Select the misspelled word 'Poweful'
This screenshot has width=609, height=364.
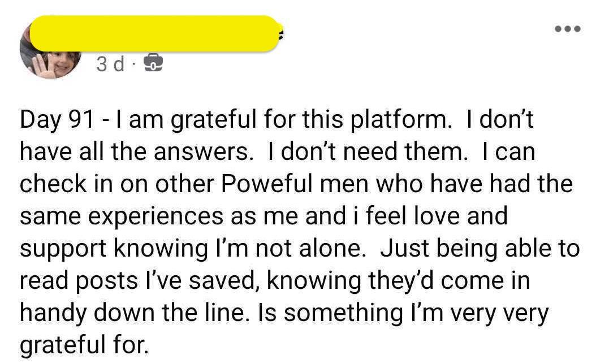coord(267,184)
